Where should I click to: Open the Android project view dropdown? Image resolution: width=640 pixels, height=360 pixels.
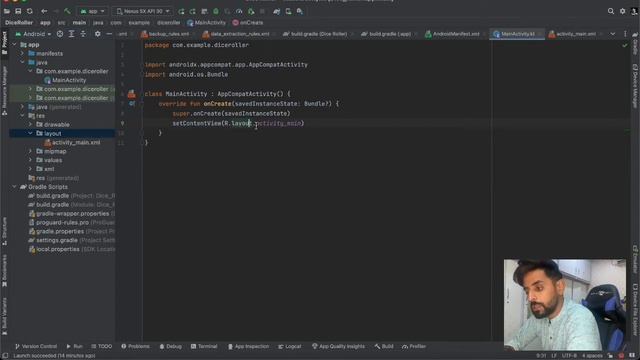[33, 34]
